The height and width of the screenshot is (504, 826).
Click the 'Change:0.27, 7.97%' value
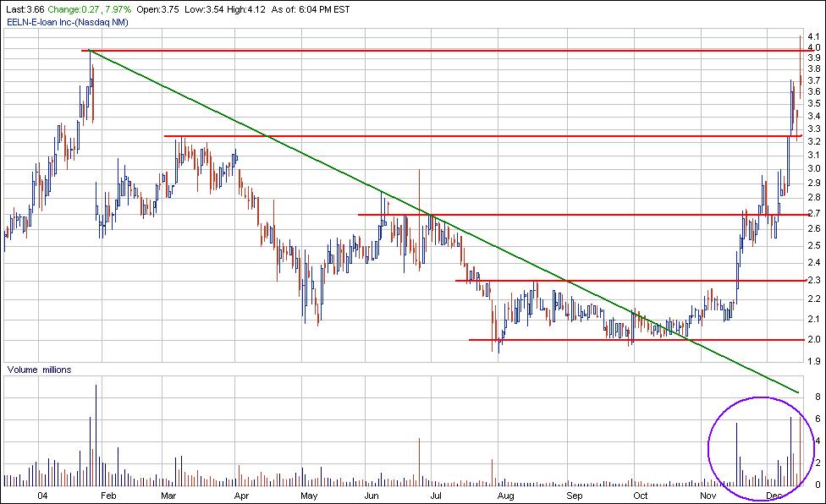tap(90, 9)
